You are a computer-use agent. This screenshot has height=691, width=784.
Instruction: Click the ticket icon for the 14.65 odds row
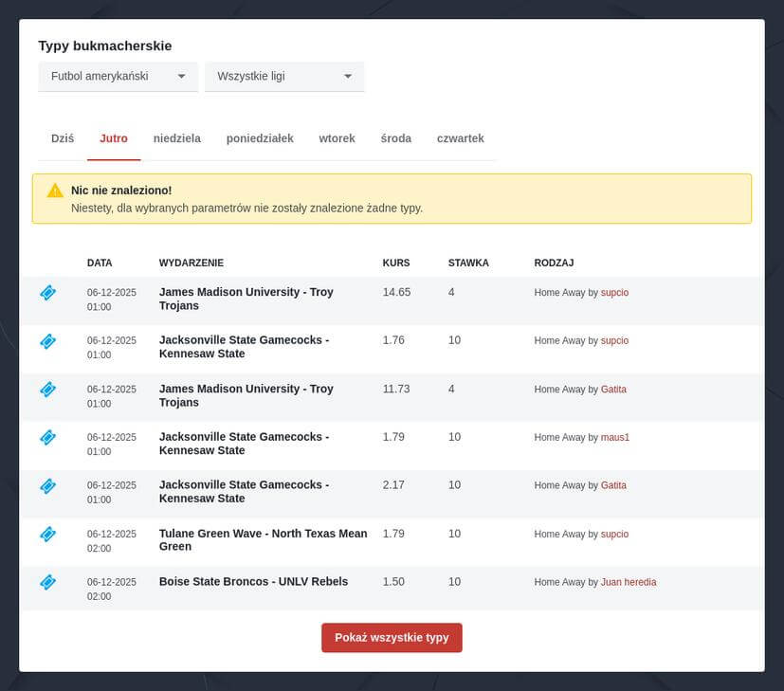(x=48, y=293)
